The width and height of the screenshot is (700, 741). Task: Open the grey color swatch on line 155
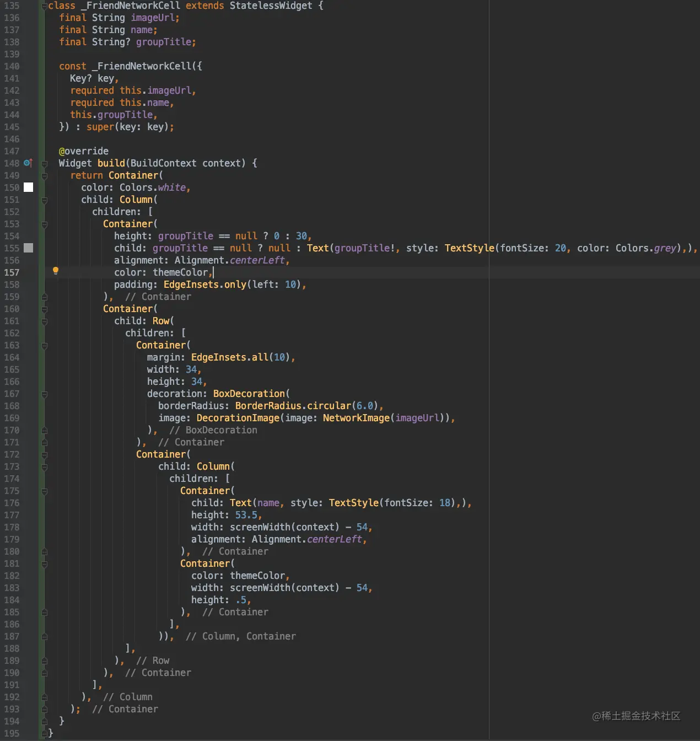(29, 248)
